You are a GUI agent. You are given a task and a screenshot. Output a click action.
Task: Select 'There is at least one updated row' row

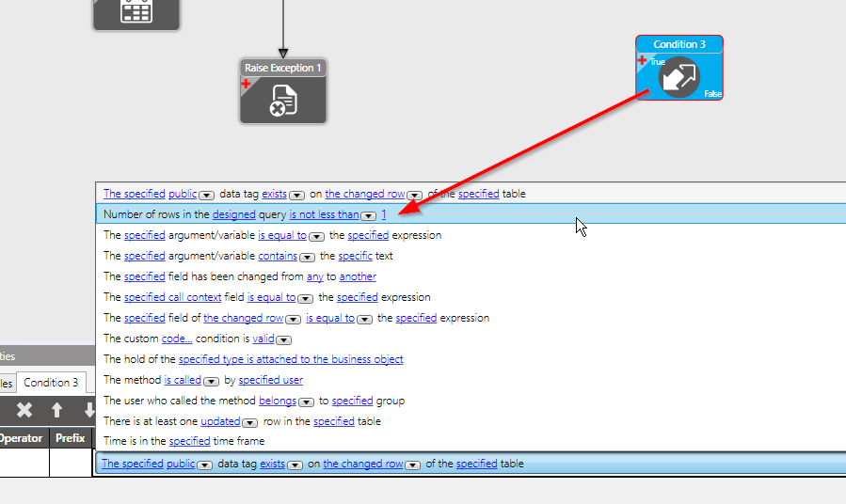point(471,421)
